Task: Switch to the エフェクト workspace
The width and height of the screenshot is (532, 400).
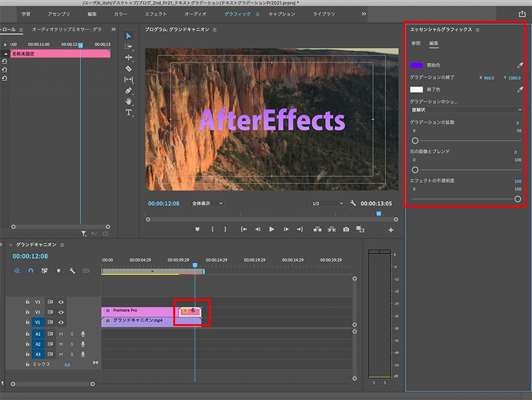Action: (x=156, y=14)
